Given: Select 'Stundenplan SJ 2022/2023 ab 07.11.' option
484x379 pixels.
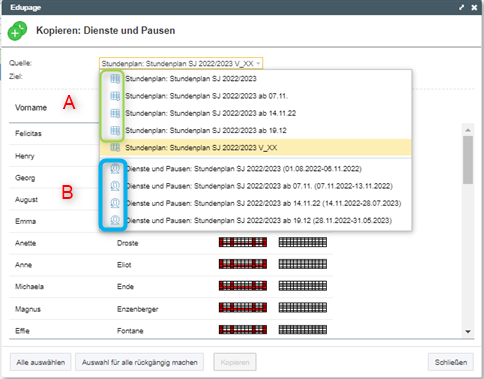Looking at the screenshot, I should click(255, 96).
